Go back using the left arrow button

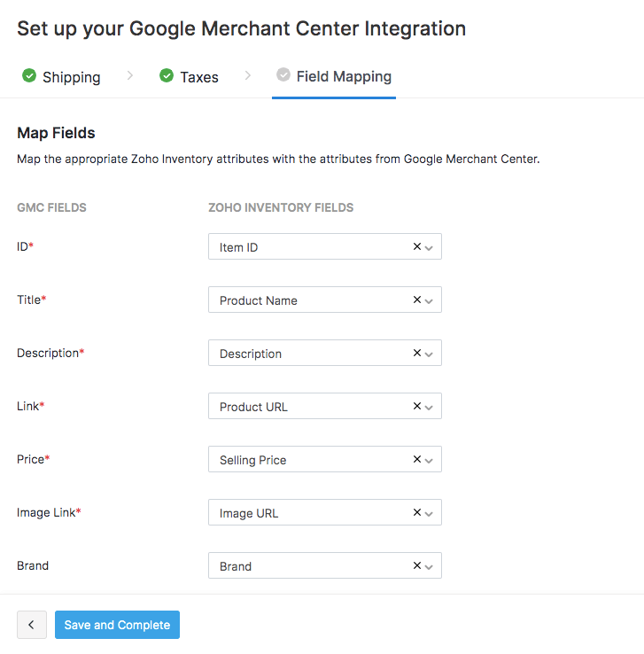click(x=31, y=625)
